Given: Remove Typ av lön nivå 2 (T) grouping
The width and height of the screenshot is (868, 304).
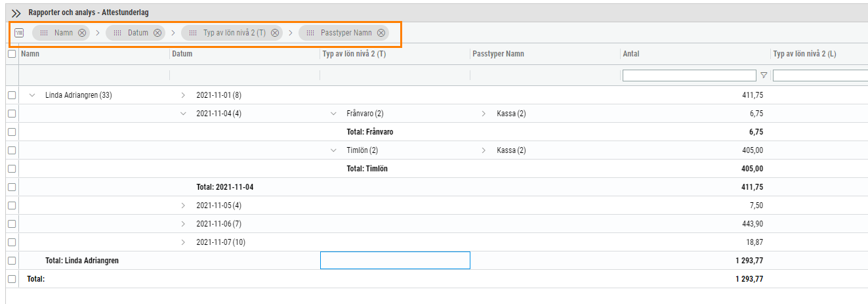Looking at the screenshot, I should coord(275,33).
